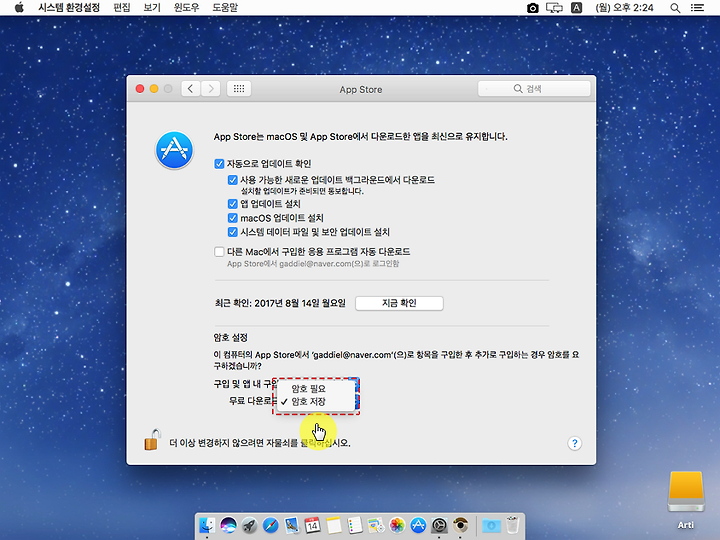Open Maps from the Dock
Image resolution: width=720 pixels, height=540 pixels.
(376, 525)
